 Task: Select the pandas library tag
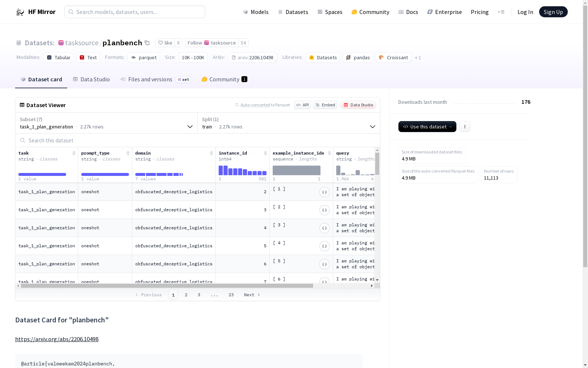[x=358, y=57]
